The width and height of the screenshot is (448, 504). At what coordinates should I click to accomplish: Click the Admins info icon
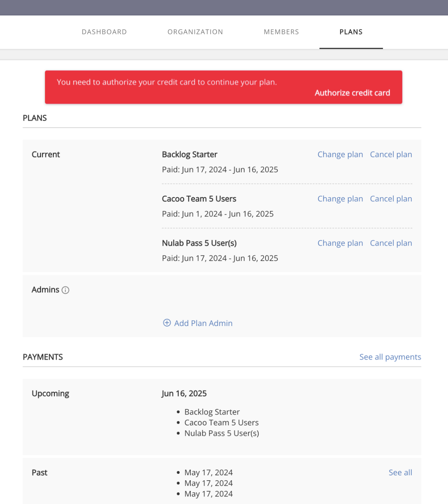[66, 290]
